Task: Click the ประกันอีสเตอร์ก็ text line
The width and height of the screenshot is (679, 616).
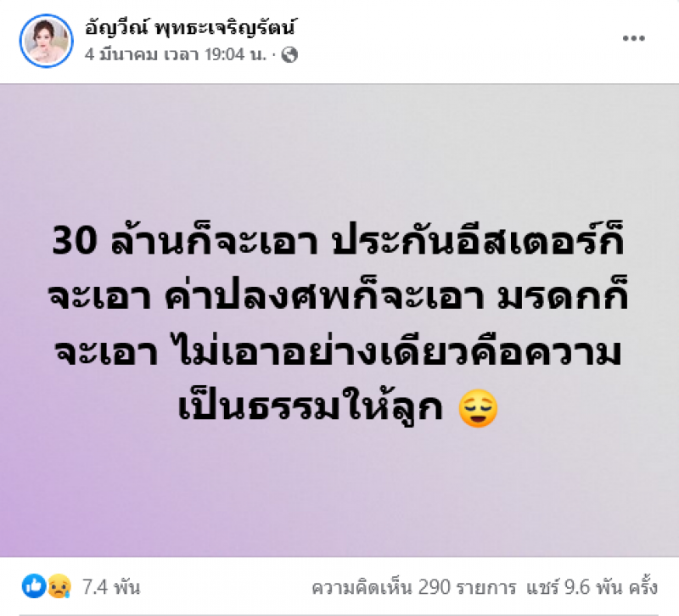Action: [478, 239]
